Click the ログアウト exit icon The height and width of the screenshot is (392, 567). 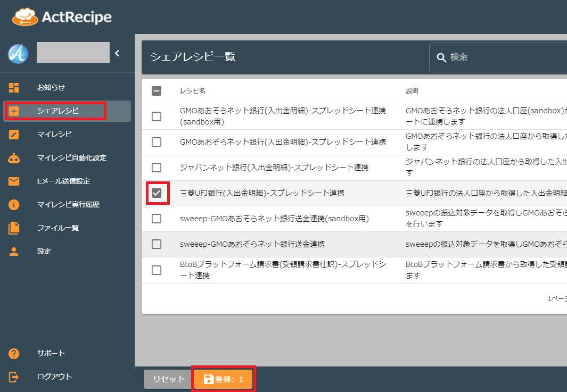[14, 377]
